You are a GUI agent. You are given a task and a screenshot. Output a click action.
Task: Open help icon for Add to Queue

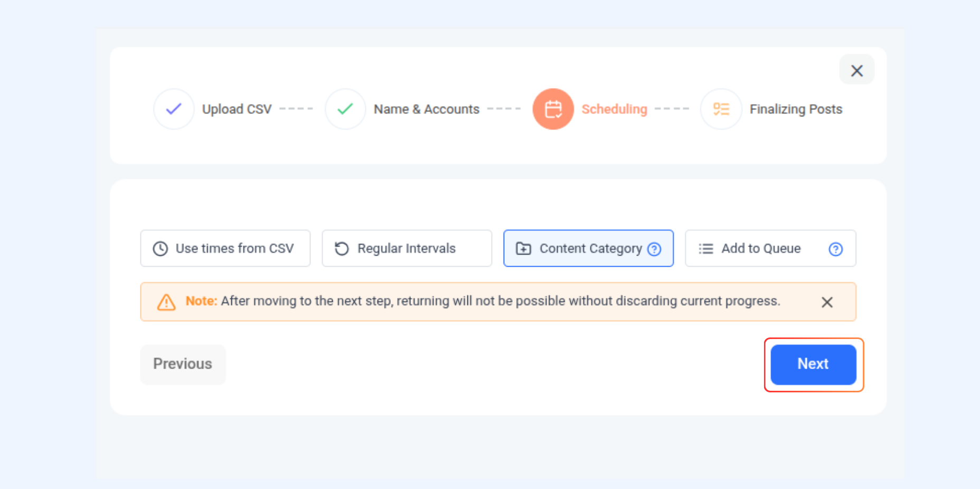coord(835,249)
